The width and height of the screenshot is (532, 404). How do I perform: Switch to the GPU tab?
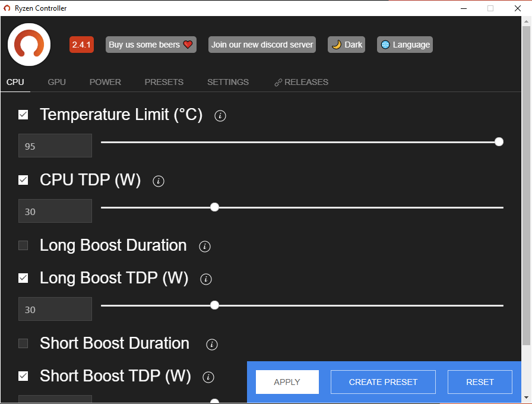tap(56, 82)
